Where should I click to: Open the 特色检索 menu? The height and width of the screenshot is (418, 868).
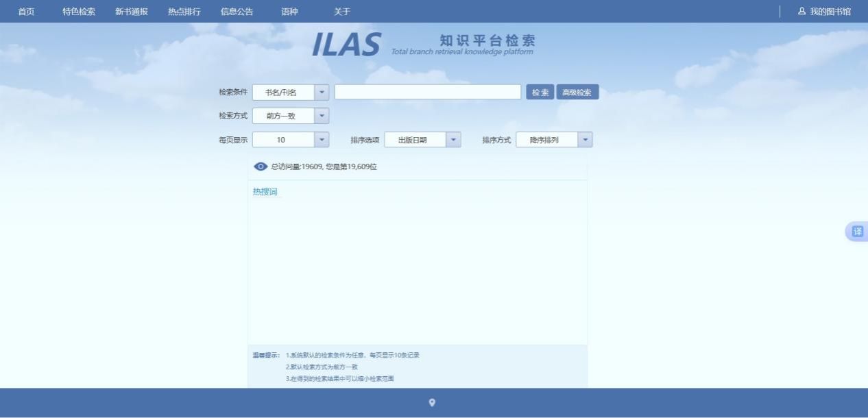tap(79, 12)
